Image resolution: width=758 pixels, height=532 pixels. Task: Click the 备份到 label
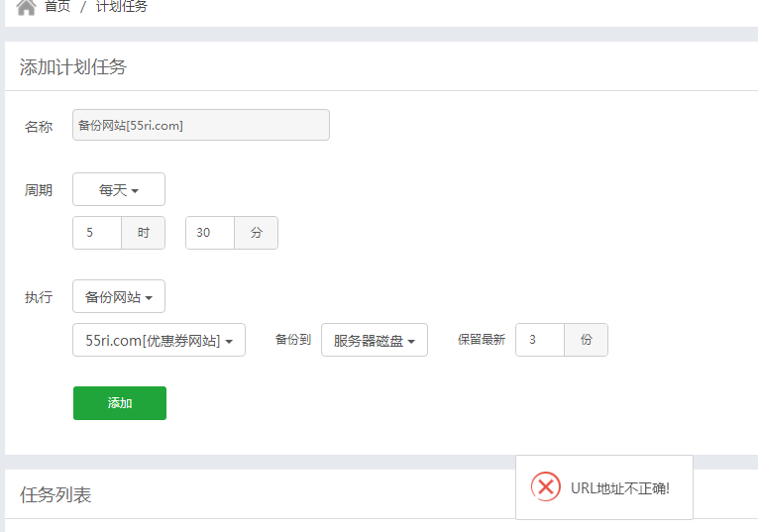(293, 340)
